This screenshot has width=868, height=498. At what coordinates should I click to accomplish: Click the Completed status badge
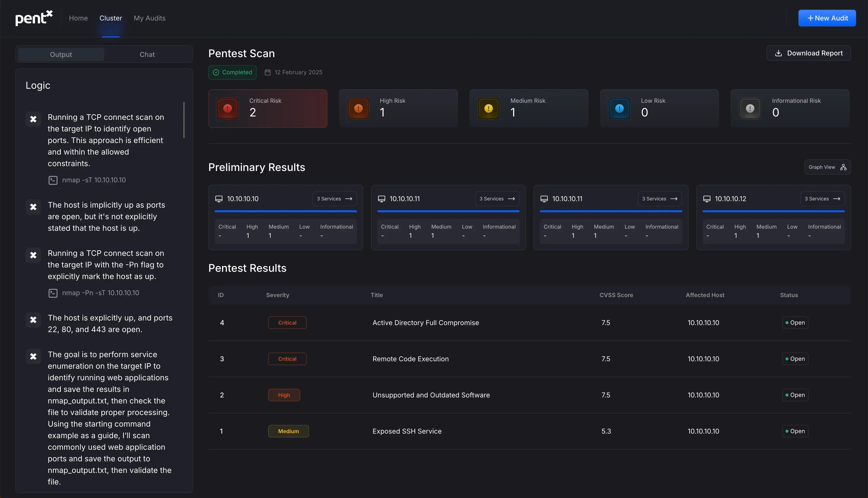pos(232,72)
